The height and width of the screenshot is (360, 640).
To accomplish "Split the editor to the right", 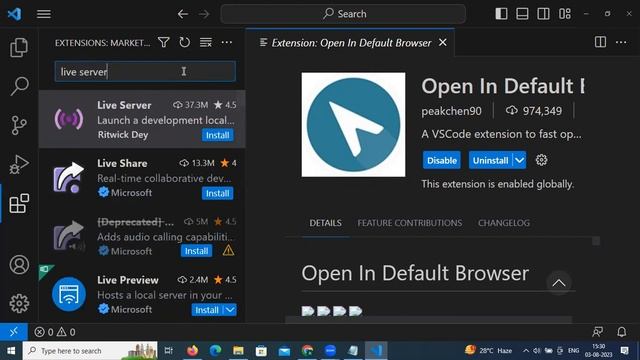I will [x=600, y=42].
